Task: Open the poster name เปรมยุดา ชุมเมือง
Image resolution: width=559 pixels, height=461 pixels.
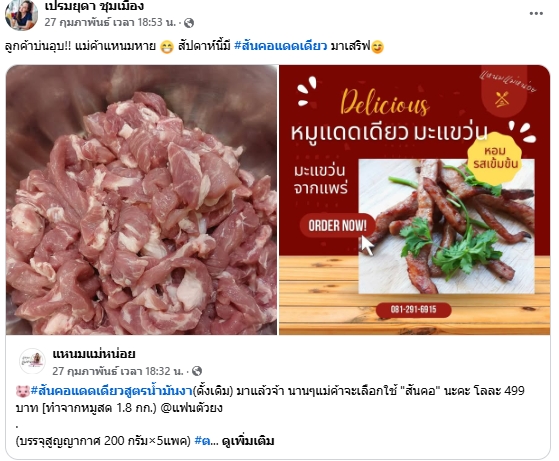Action: point(94,6)
